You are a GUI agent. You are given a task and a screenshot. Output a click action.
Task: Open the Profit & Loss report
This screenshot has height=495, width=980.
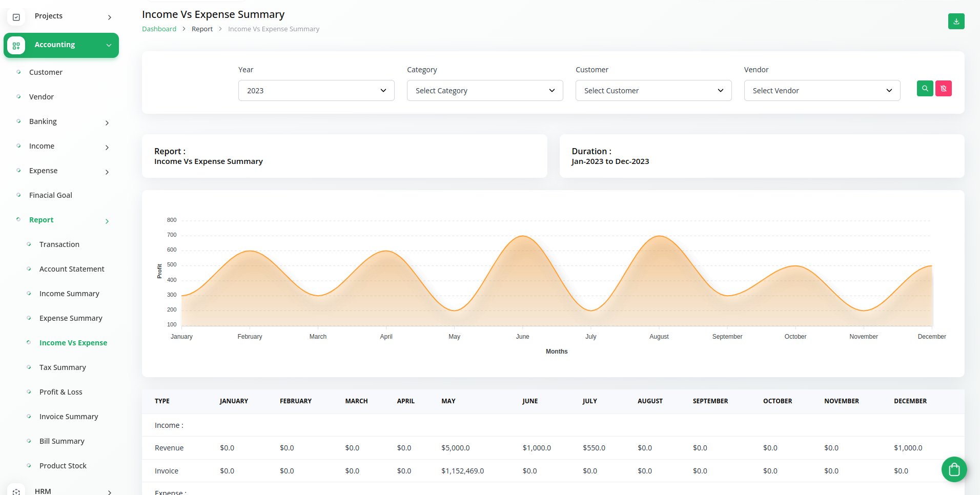[x=60, y=392]
